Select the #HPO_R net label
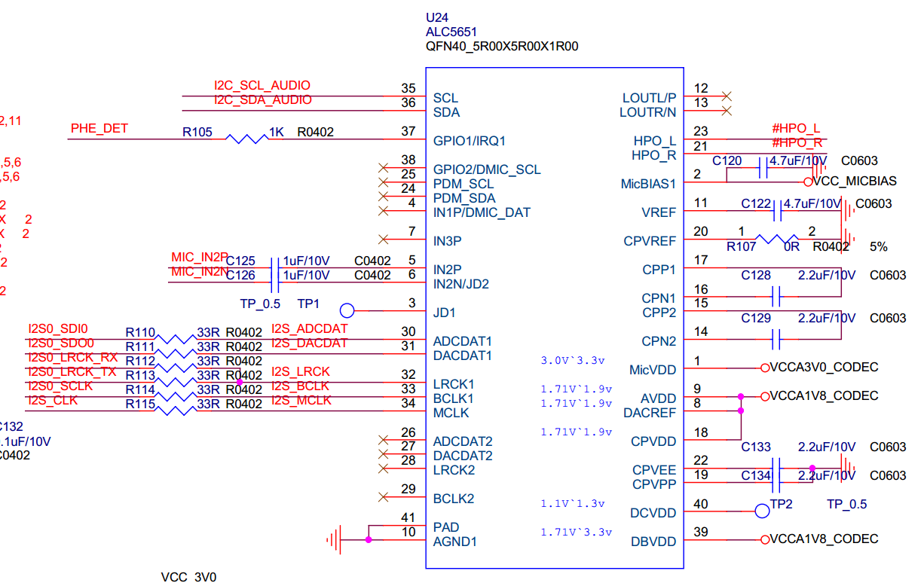 click(x=797, y=143)
